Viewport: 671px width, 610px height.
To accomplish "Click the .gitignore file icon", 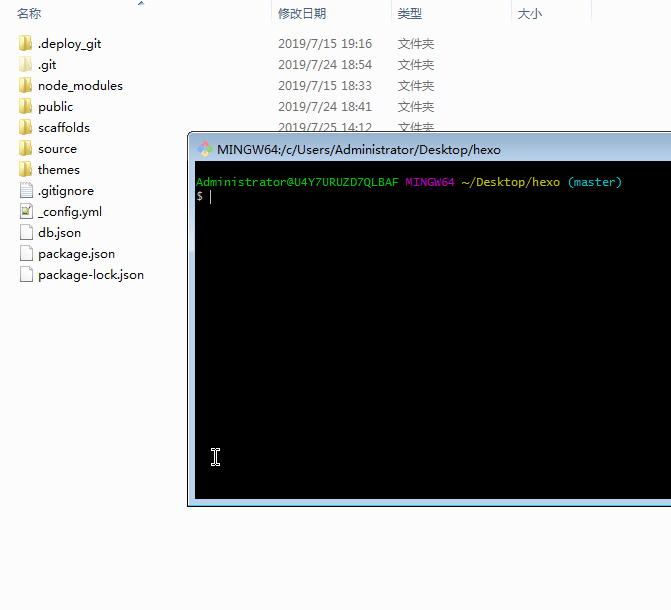I will click(26, 190).
